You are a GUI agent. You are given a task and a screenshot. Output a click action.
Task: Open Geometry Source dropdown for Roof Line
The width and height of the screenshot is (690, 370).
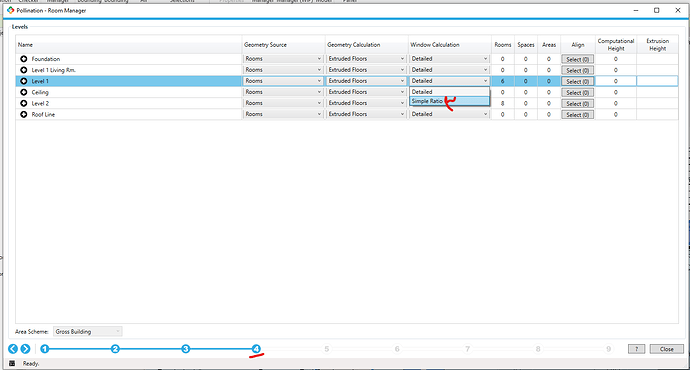[283, 114]
